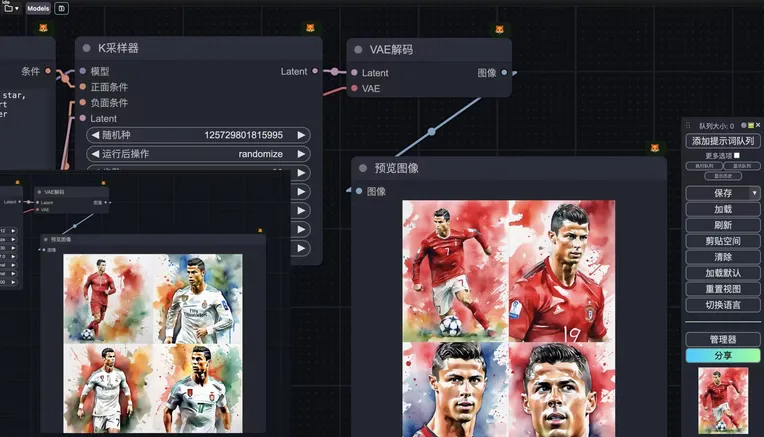Expand the 保存 dropdown arrow

coord(755,193)
